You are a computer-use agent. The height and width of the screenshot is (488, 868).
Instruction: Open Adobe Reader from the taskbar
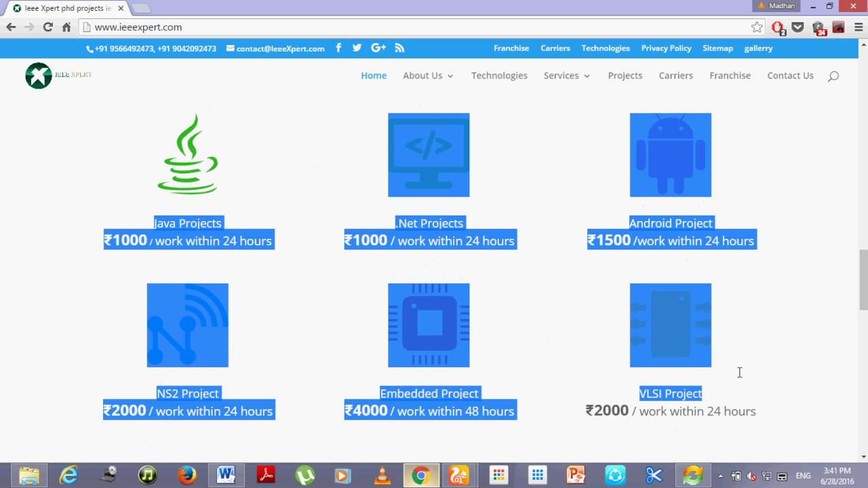265,475
